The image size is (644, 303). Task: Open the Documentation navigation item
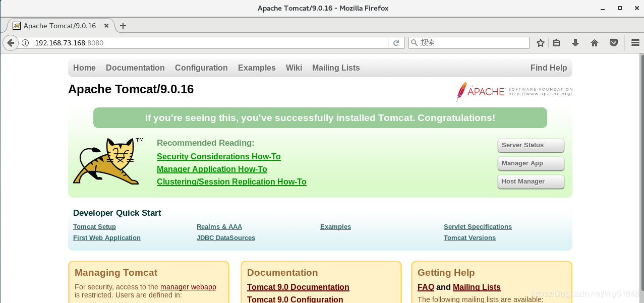pyautogui.click(x=135, y=68)
